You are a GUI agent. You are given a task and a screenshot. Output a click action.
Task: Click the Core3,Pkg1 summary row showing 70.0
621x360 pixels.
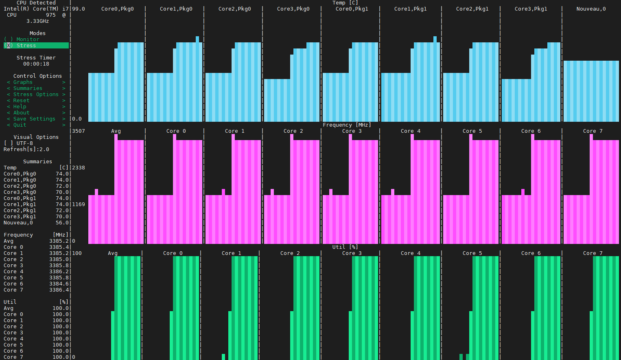tap(36, 217)
